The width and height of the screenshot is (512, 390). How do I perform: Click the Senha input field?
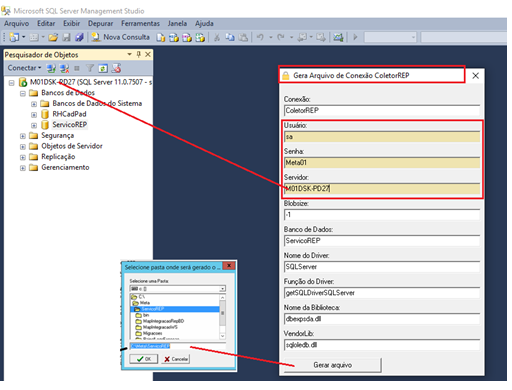click(x=382, y=163)
